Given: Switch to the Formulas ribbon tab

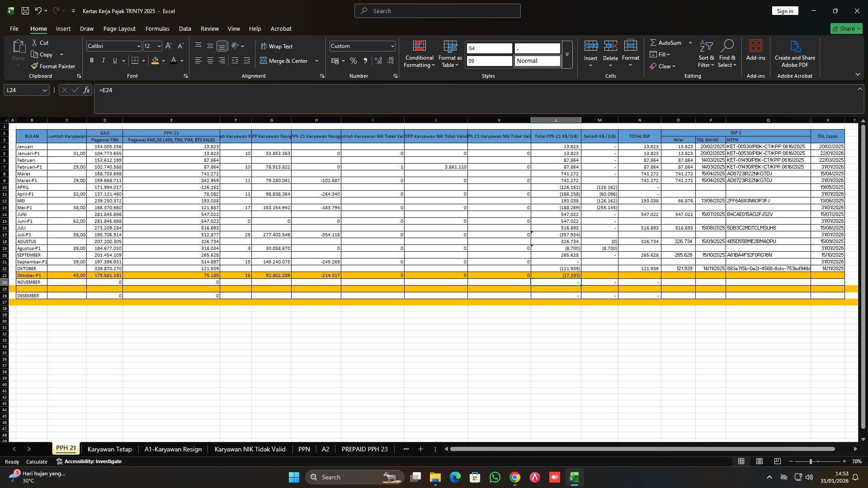Looking at the screenshot, I should 157,28.
